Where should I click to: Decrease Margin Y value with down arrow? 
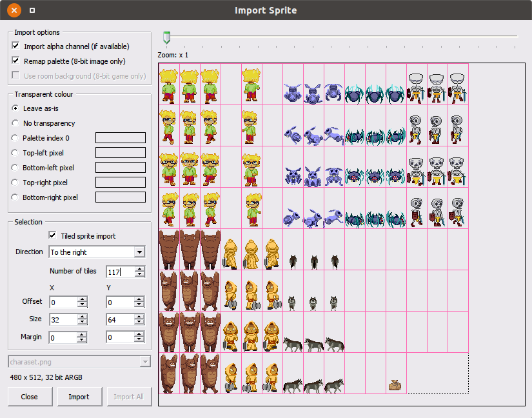click(139, 339)
